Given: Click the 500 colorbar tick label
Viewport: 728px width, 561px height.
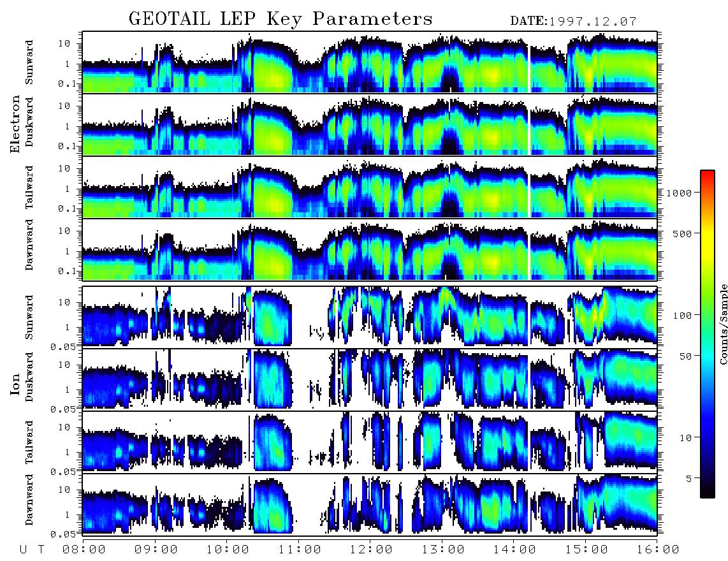Looking at the screenshot, I should (682, 233).
